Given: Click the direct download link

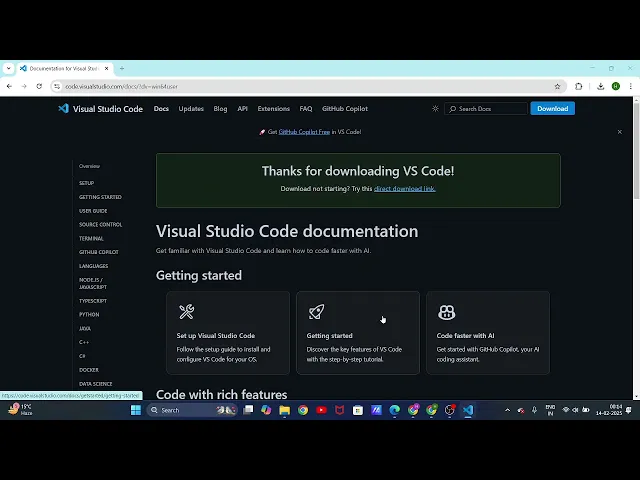Looking at the screenshot, I should coord(404,189).
